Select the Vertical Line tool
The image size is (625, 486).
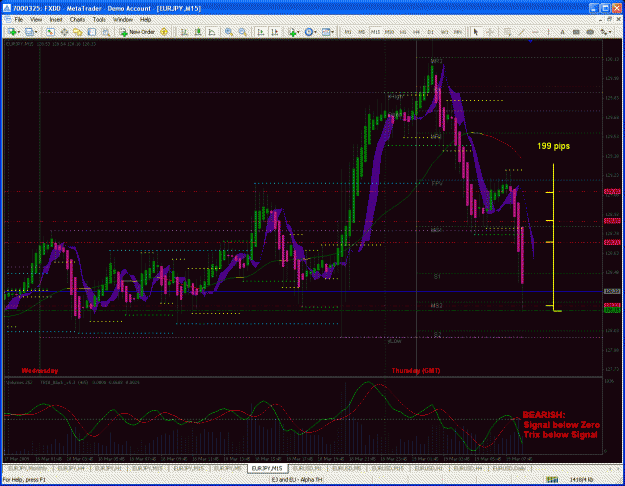tap(548, 32)
